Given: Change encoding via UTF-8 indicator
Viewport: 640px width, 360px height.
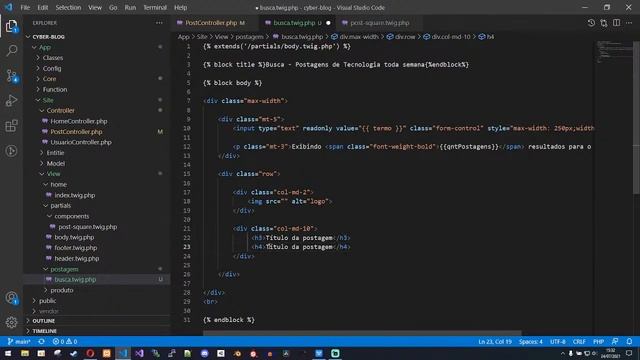Looking at the screenshot, I should [x=558, y=341].
